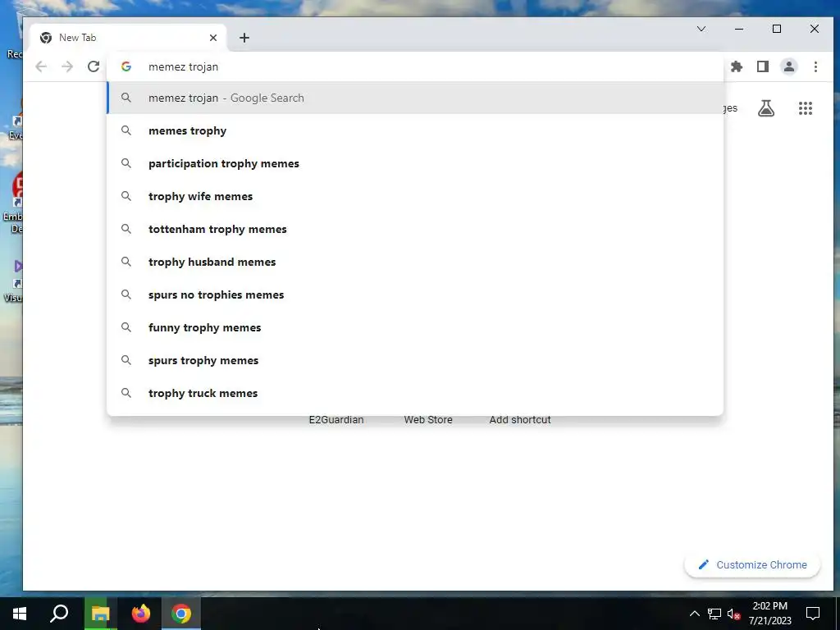Pick 'trophy truck memes' suggestion

pyautogui.click(x=415, y=393)
